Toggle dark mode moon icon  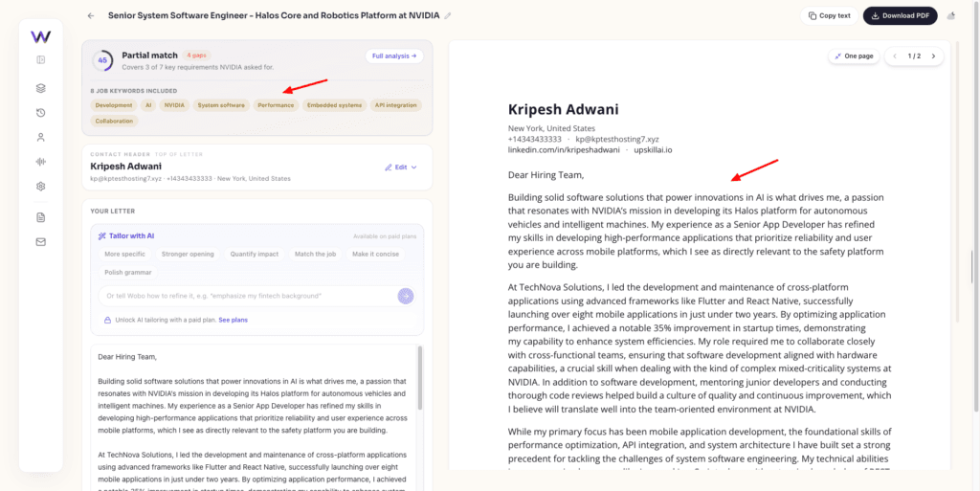point(952,15)
